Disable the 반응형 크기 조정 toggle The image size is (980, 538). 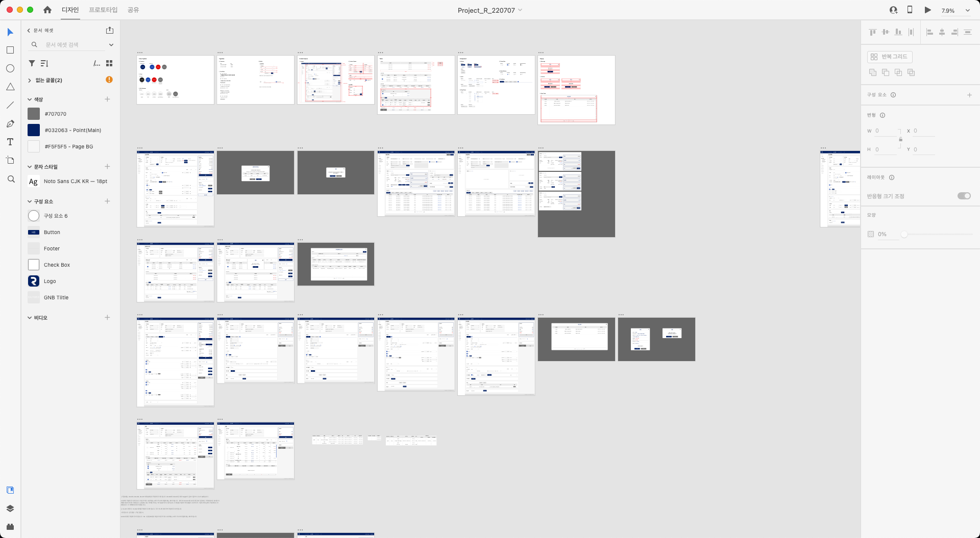[x=964, y=195]
